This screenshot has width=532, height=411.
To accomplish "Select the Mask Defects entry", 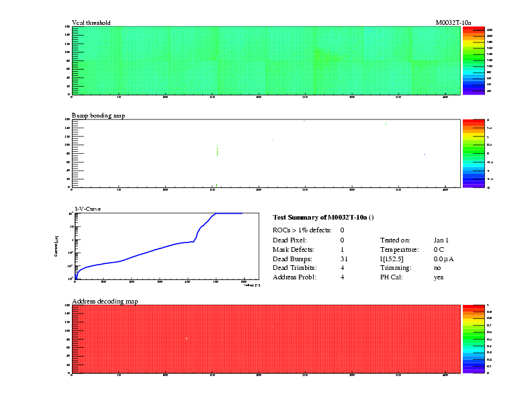I will (293, 249).
